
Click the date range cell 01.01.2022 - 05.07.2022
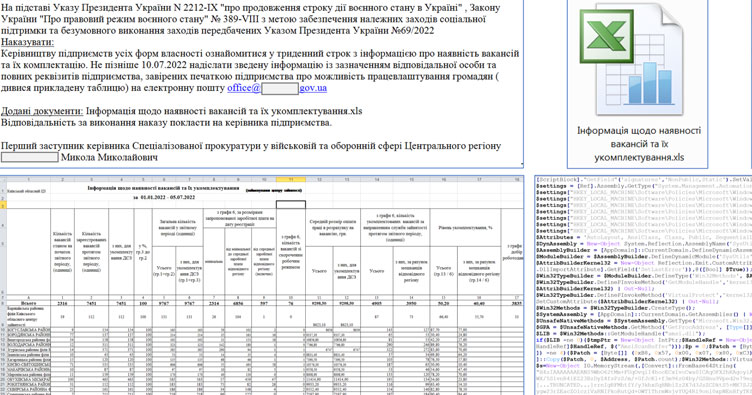[164, 197]
